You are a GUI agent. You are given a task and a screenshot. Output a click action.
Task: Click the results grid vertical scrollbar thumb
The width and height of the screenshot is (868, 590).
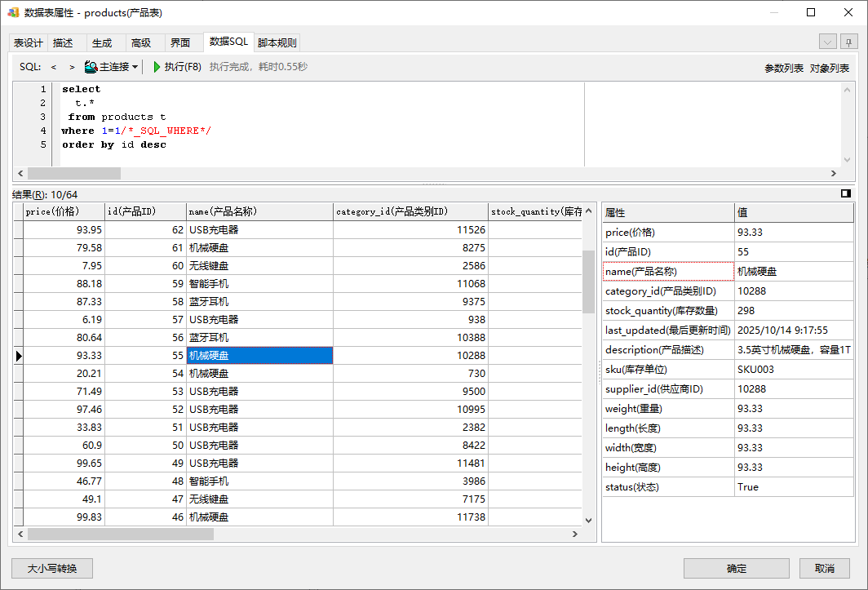pyautogui.click(x=588, y=281)
